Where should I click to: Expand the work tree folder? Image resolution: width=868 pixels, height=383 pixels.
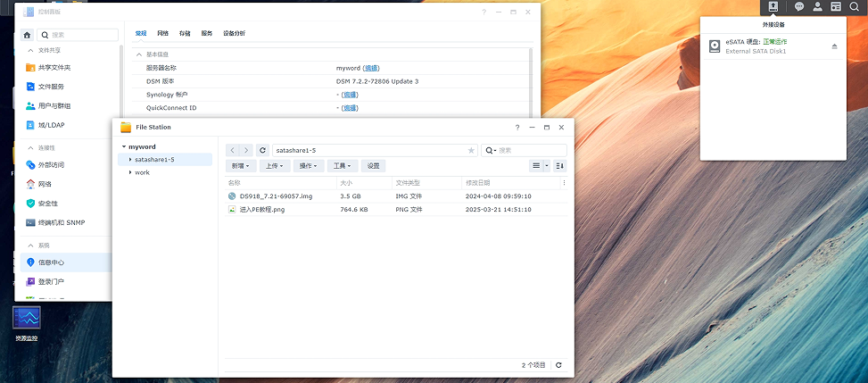[130, 172]
